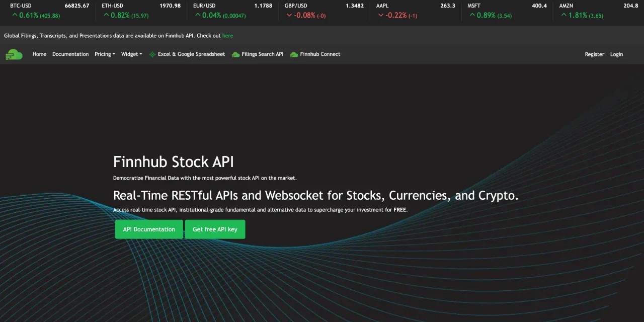Follow the 'here' link in the banner
The height and width of the screenshot is (322, 644).
coord(227,36)
